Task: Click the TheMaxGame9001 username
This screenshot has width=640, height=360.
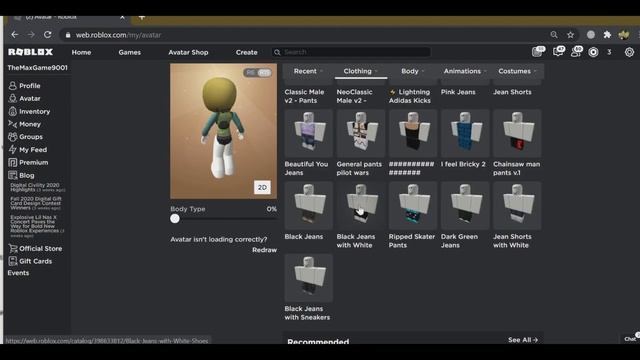Action: pyautogui.click(x=38, y=68)
